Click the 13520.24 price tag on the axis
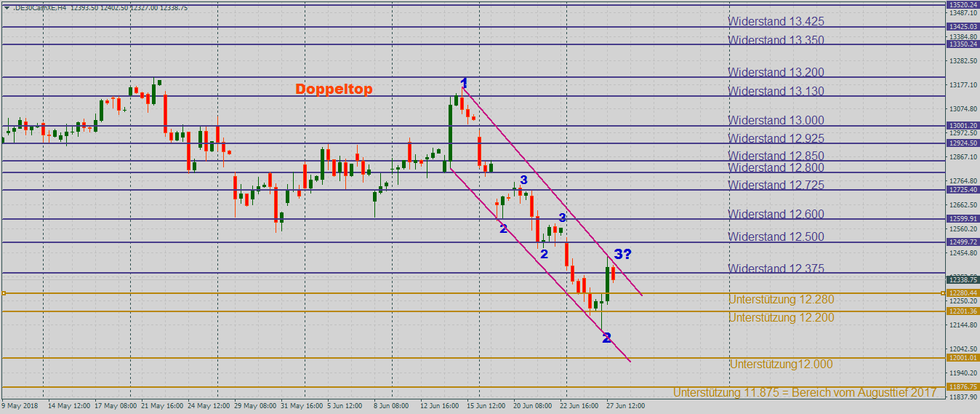 coord(963,4)
